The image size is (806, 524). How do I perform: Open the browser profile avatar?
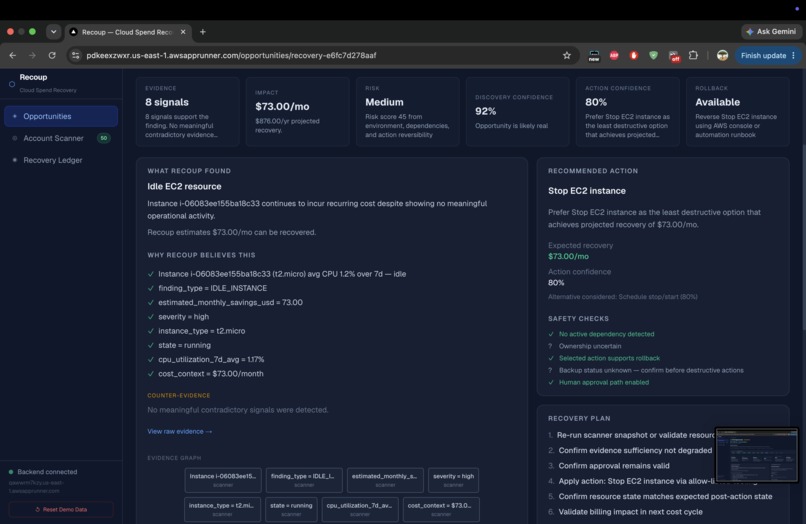(722, 56)
